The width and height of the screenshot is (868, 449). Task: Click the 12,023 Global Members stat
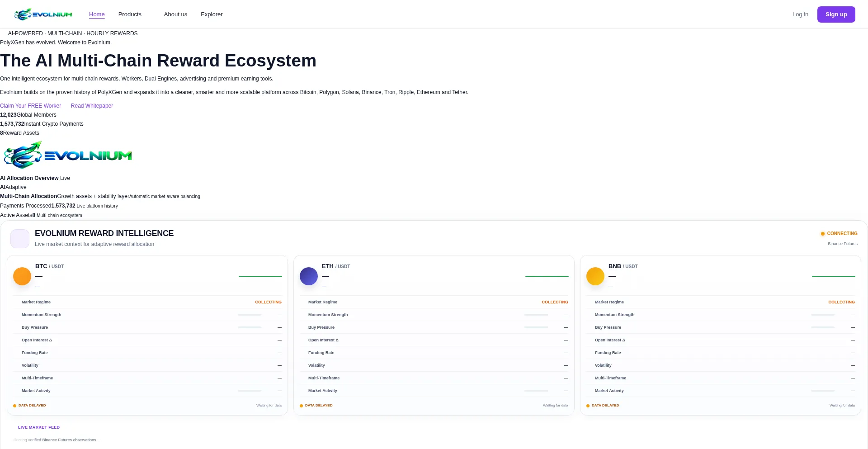(28, 115)
